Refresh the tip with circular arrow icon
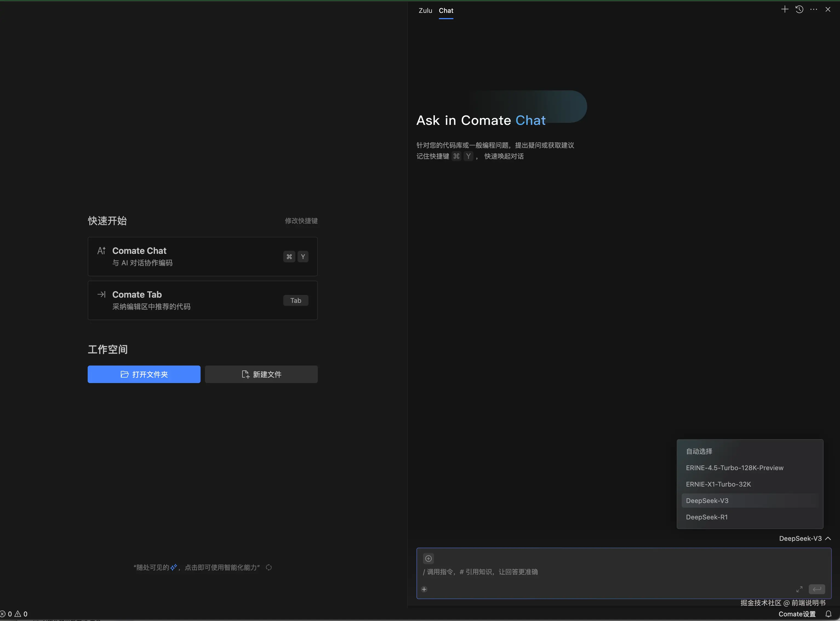Image resolution: width=840 pixels, height=621 pixels. coord(268,568)
